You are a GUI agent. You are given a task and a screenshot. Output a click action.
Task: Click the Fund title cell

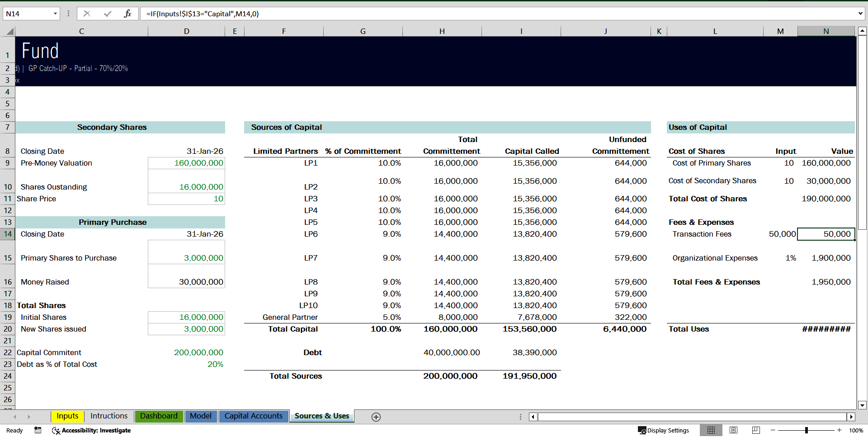coord(40,51)
